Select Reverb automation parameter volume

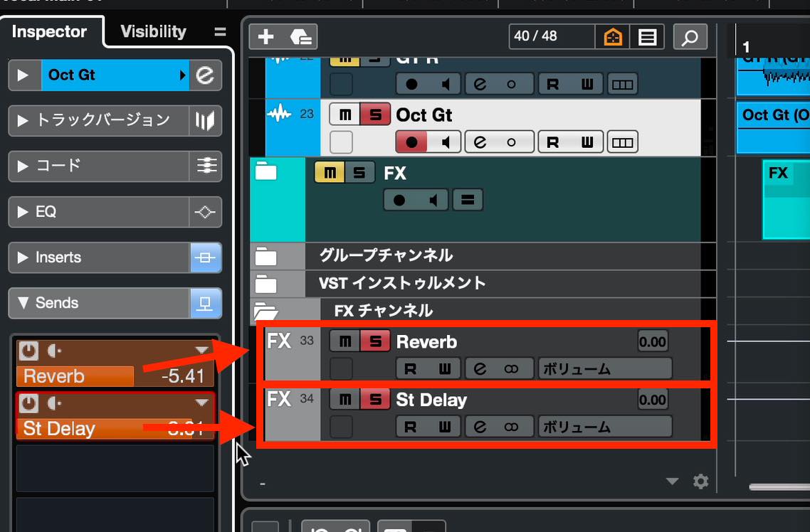605,369
